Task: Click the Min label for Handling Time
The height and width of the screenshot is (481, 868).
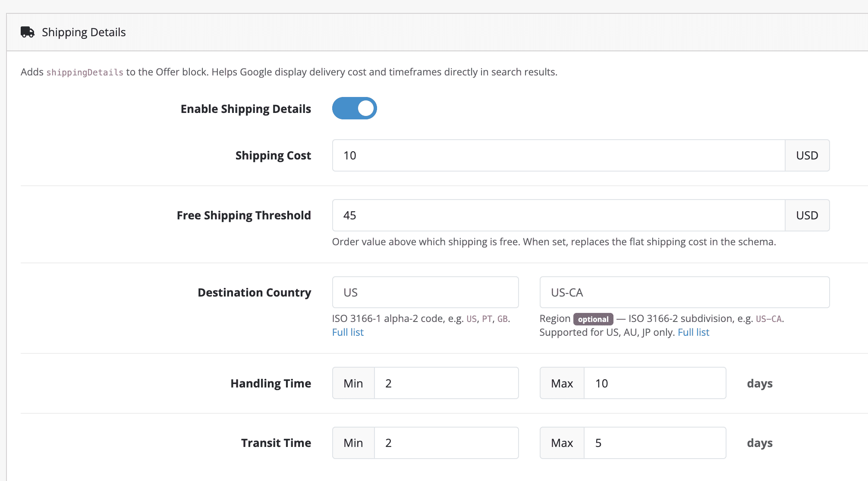Action: [353, 383]
